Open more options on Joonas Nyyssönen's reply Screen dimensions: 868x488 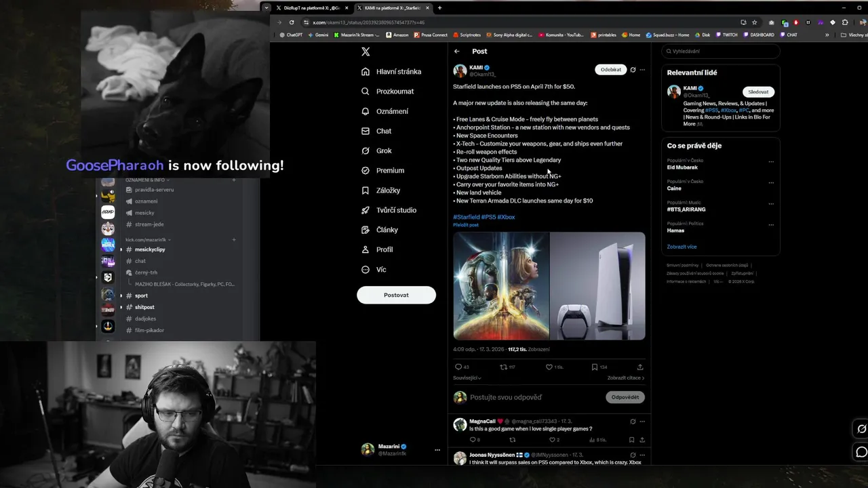click(x=642, y=455)
